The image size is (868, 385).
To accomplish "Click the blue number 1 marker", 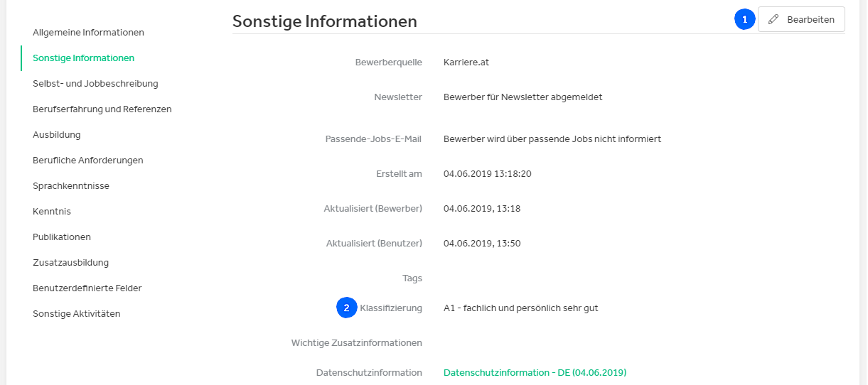I will 744,19.
